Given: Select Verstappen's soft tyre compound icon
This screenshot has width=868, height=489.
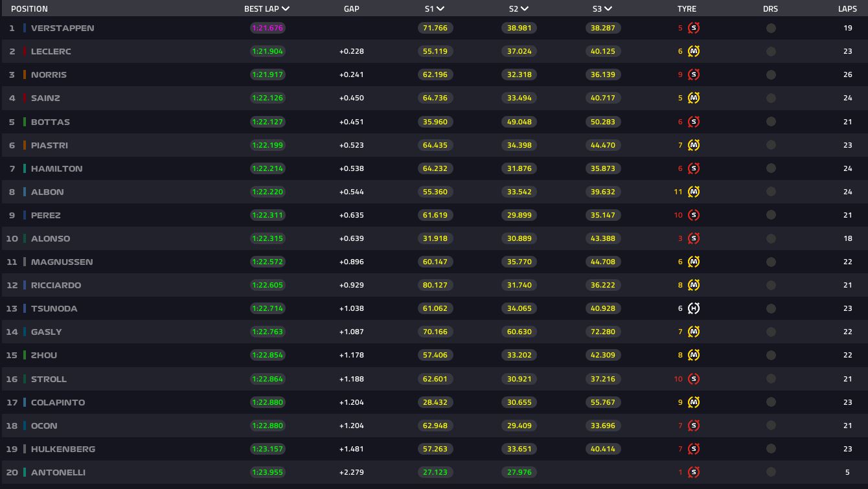Looking at the screenshot, I should point(693,28).
